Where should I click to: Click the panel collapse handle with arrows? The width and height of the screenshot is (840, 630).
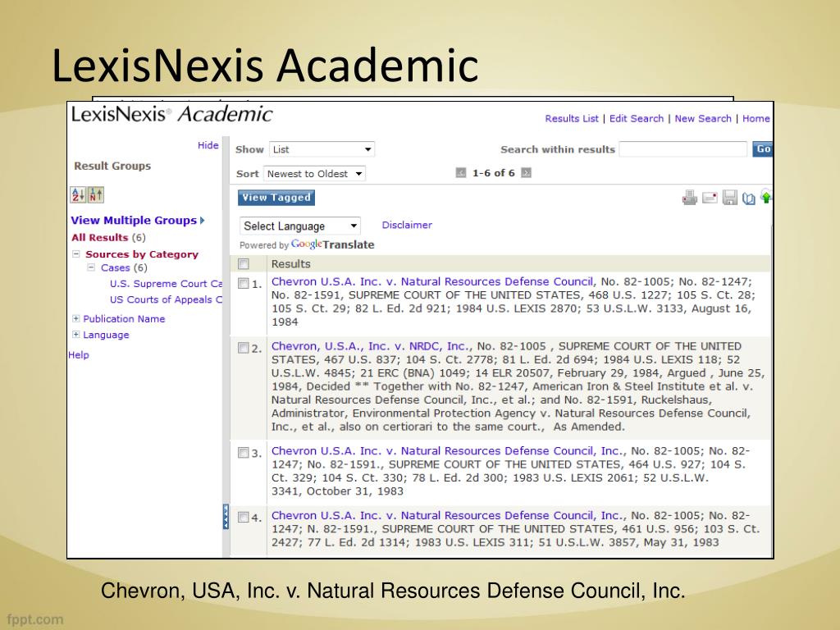coord(226,517)
